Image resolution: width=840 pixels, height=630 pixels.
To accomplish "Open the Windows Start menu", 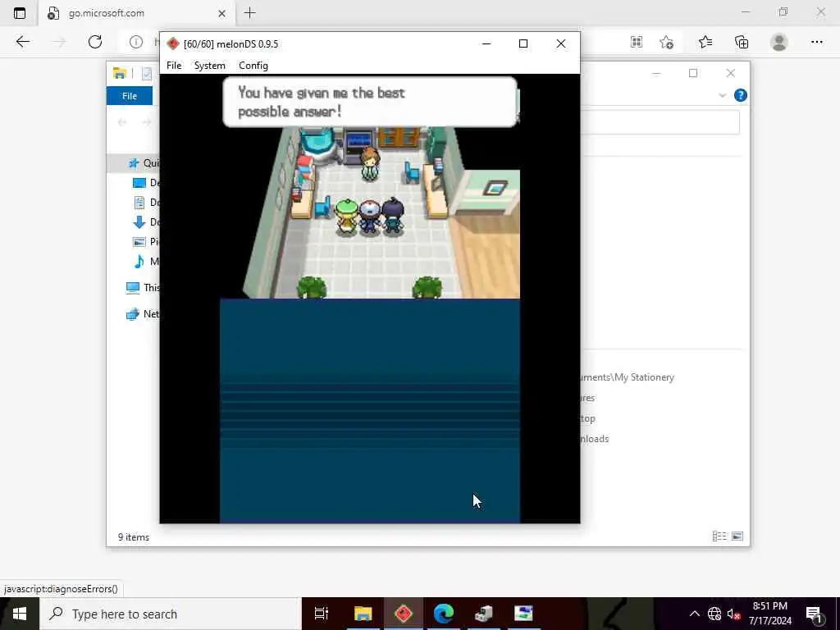I will point(20,614).
